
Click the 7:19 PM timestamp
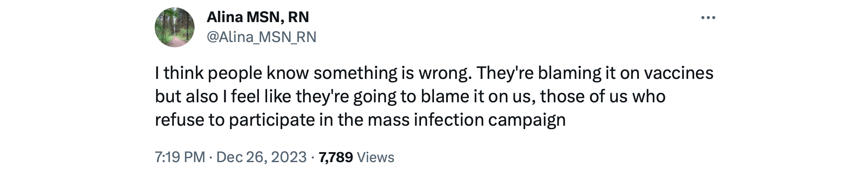(180, 157)
